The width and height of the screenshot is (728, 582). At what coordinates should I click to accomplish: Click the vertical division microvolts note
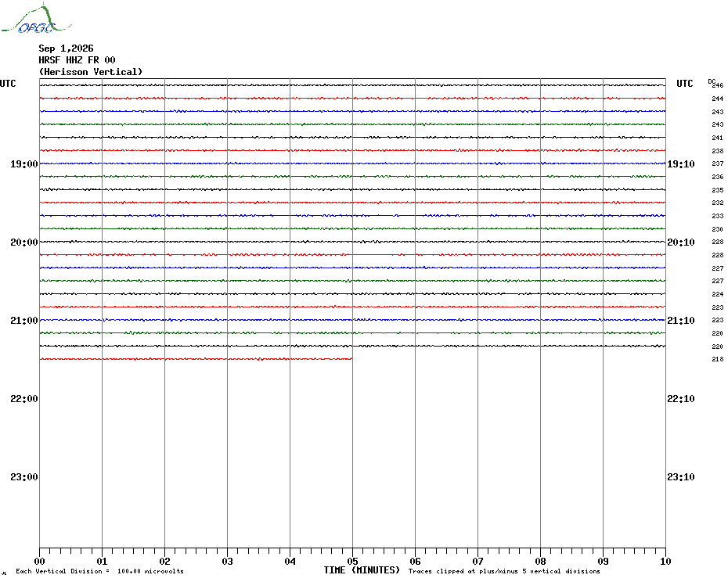100,571
